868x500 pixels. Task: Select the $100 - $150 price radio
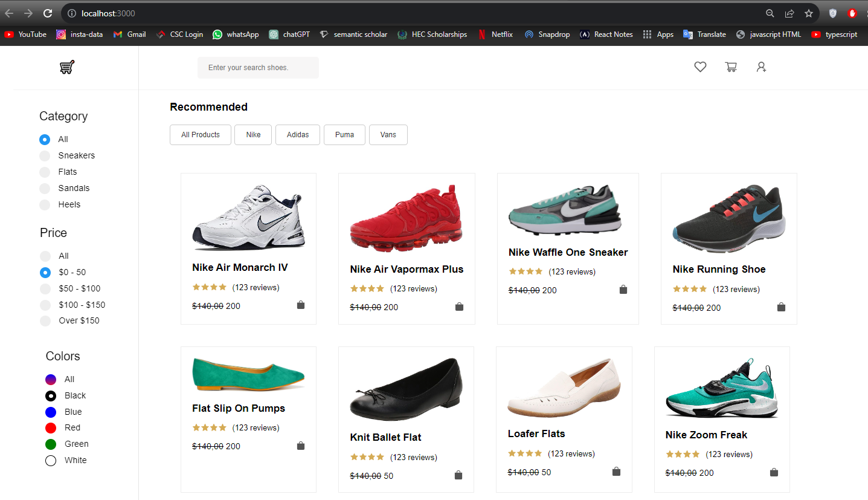45,305
